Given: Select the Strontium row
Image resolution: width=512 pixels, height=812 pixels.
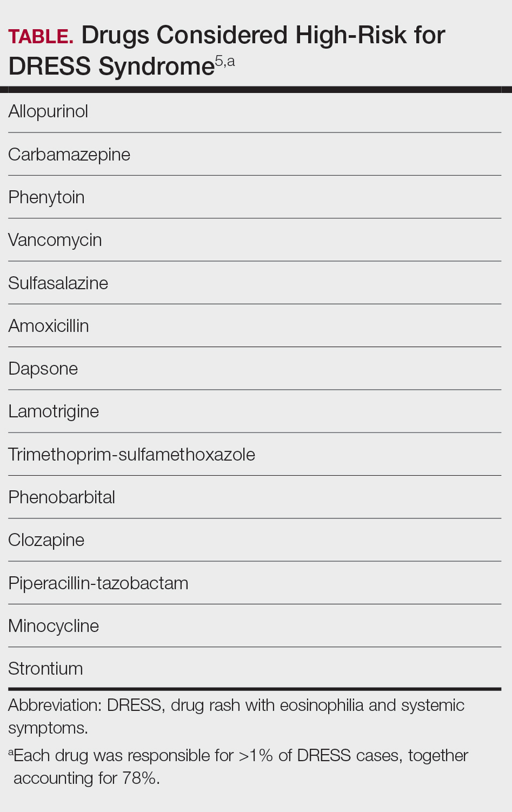Looking at the screenshot, I should (45, 669).
